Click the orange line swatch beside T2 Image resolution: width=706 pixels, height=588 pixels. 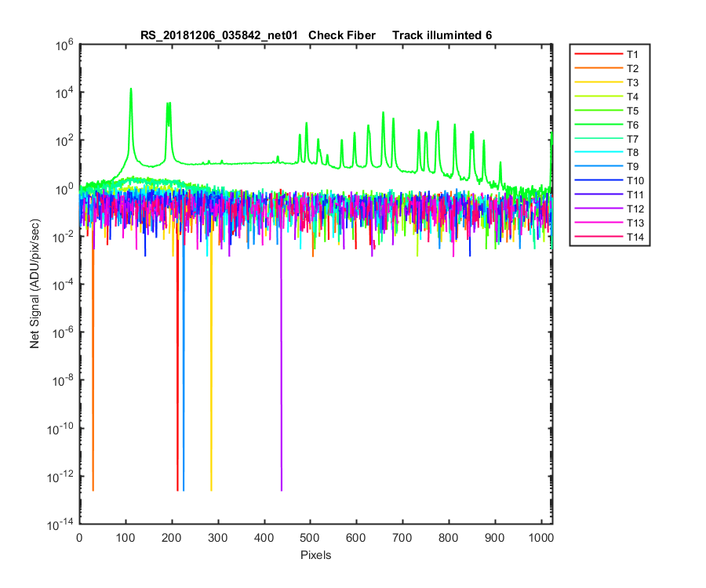pyautogui.click(x=599, y=68)
